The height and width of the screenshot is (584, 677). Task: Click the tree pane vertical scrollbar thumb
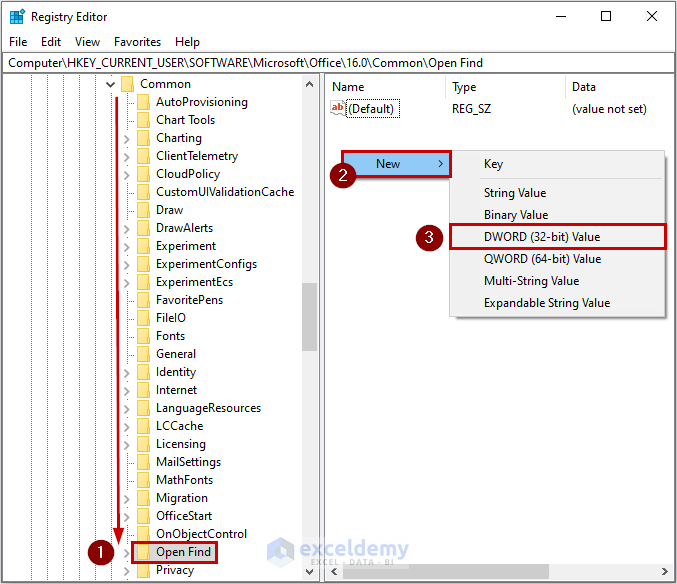[x=310, y=317]
